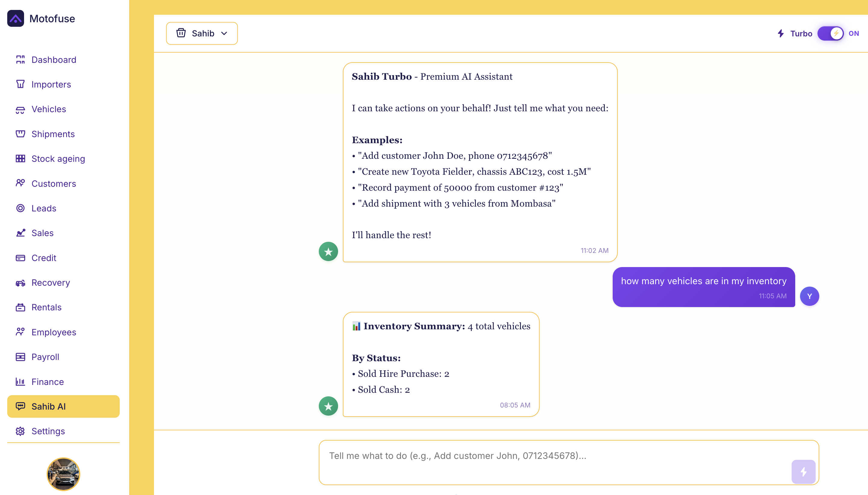Open the Vehicles menu item

pos(63,109)
